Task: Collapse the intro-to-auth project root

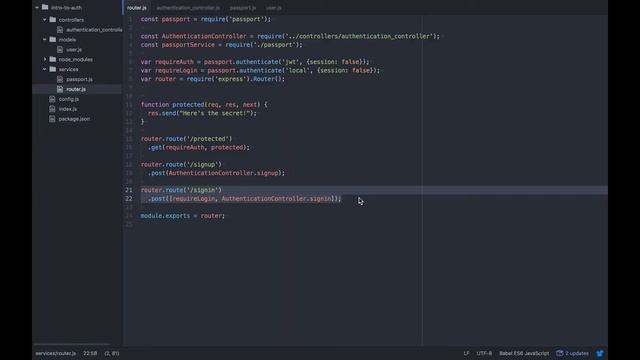Action: [37, 7]
